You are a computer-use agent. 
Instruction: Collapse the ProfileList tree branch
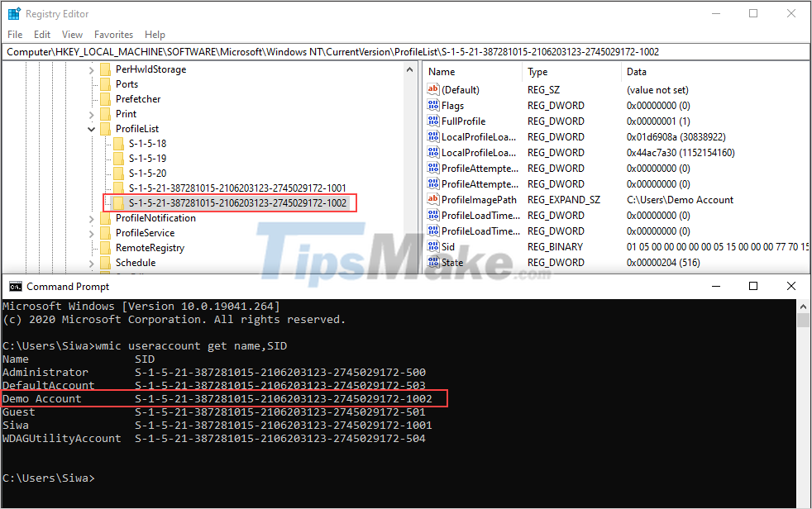91,128
